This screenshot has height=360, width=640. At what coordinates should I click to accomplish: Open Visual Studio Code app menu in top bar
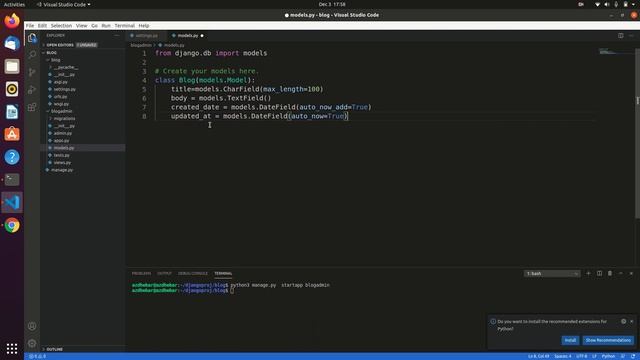(x=64, y=4)
